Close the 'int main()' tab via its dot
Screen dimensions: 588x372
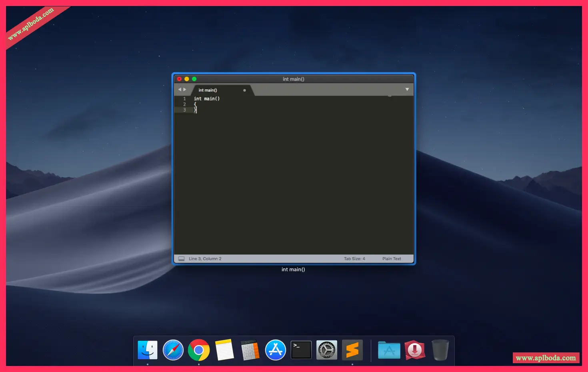[x=244, y=90]
